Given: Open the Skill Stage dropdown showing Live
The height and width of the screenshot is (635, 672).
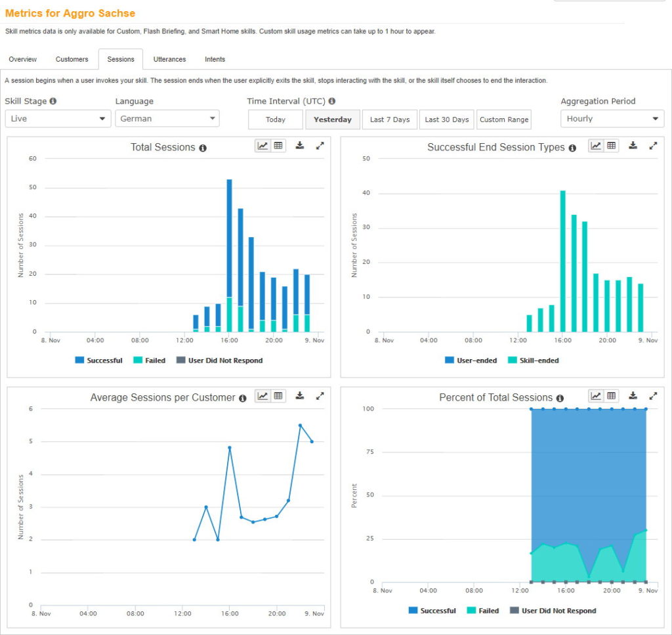Looking at the screenshot, I should pyautogui.click(x=58, y=119).
